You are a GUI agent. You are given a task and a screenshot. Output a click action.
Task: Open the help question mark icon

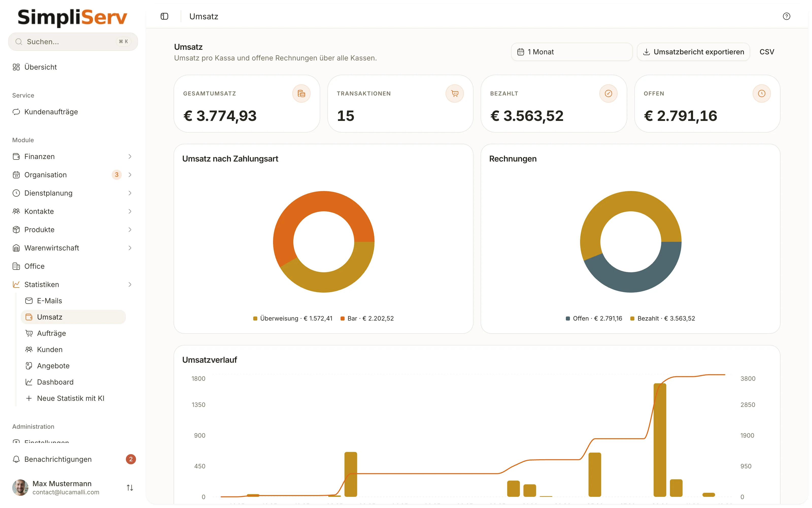(786, 17)
